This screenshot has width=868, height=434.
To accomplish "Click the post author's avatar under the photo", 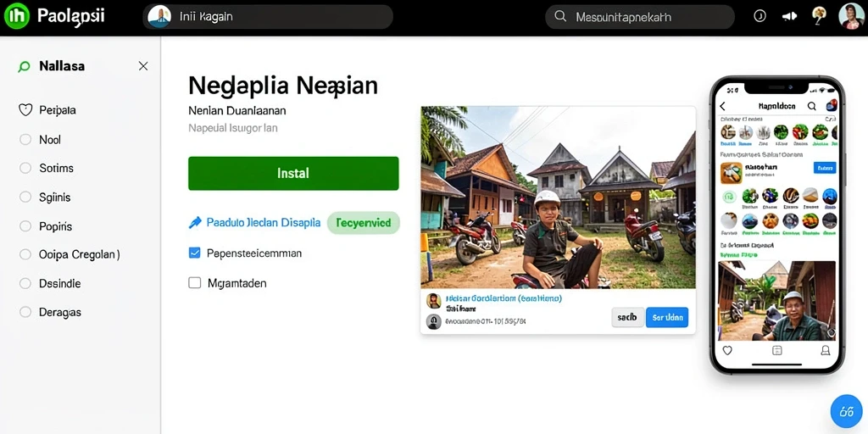I will (433, 301).
